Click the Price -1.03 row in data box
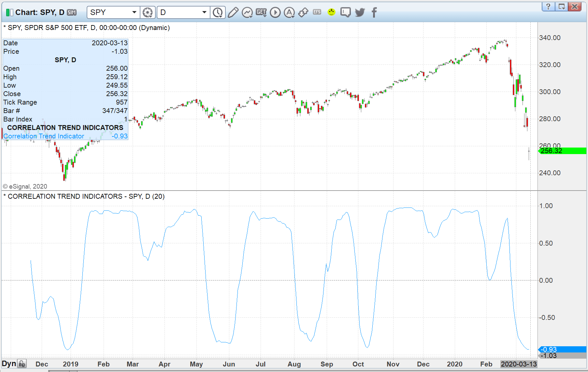The image size is (588, 372). [x=65, y=51]
